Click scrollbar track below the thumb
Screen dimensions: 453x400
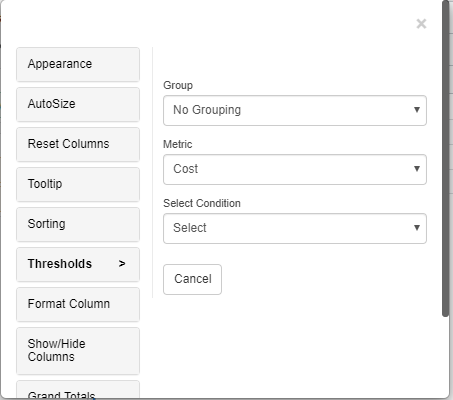445,357
